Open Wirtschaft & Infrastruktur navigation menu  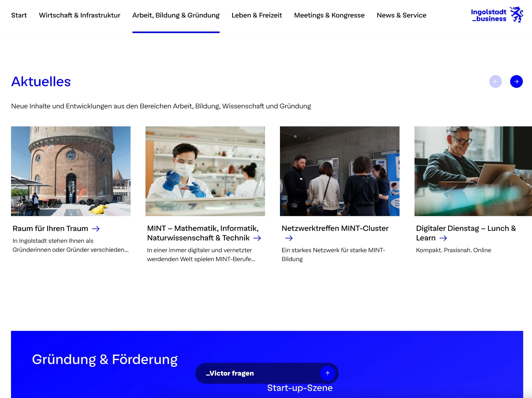[x=80, y=15]
